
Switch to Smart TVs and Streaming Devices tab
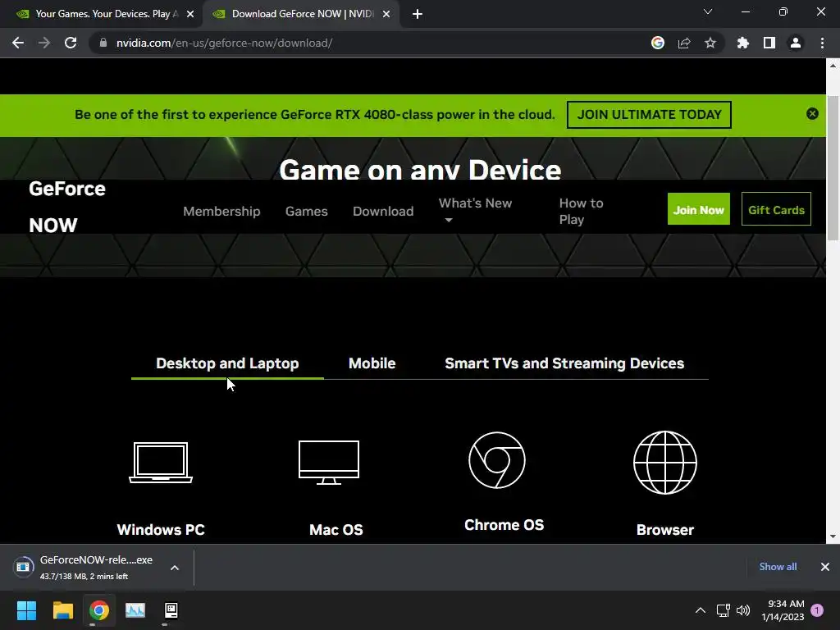(x=564, y=363)
